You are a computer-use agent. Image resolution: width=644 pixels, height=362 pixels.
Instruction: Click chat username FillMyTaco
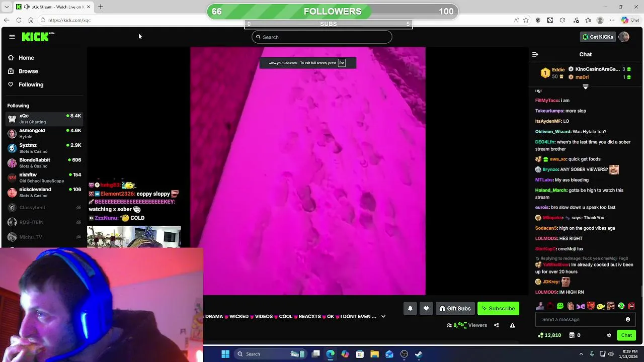click(547, 101)
